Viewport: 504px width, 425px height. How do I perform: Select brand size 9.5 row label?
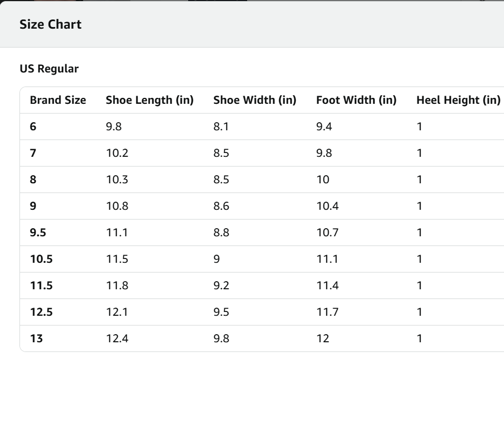(x=38, y=233)
